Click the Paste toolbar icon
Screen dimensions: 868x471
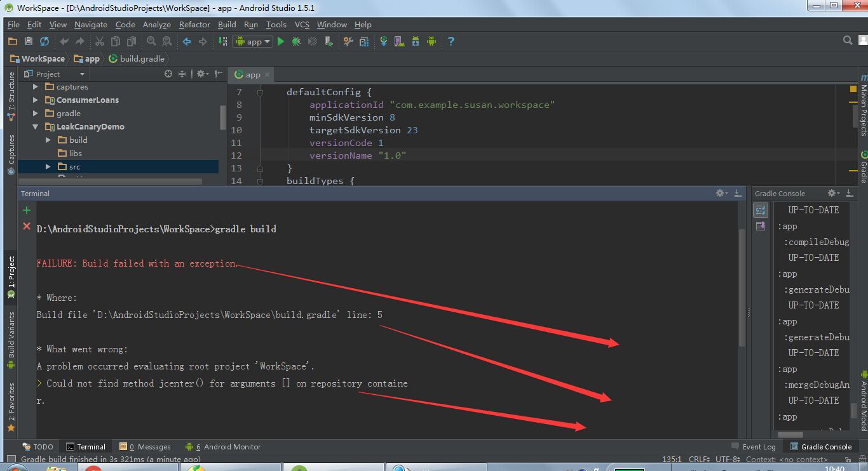click(x=132, y=41)
